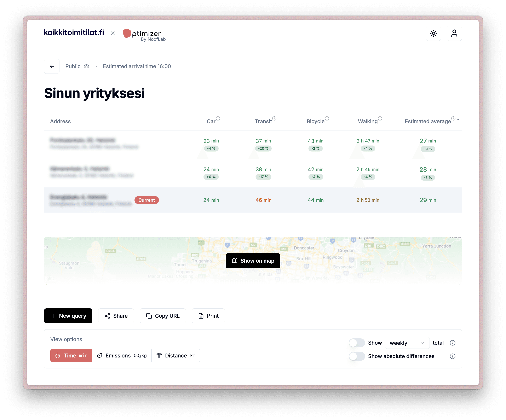
Task: Click the -17 % transit badge
Action: [x=263, y=177]
